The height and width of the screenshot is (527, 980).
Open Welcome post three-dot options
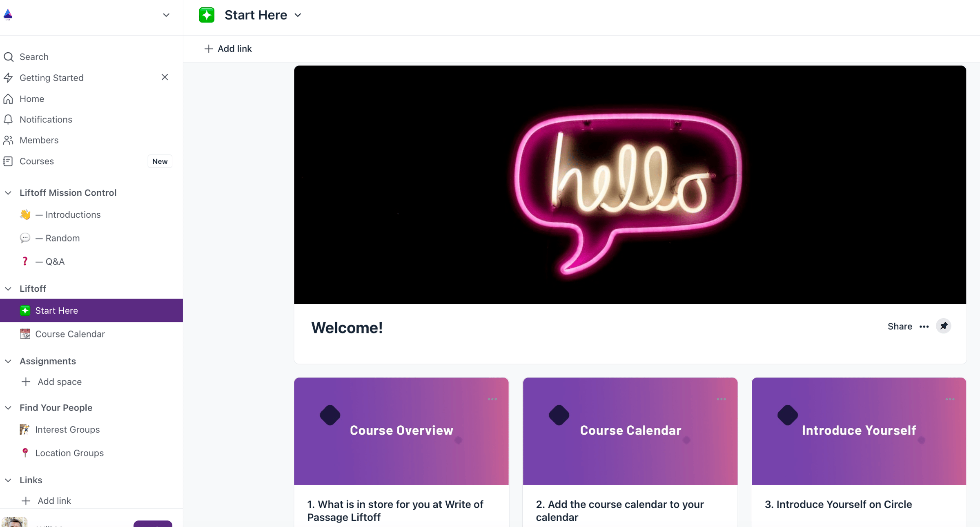point(924,326)
